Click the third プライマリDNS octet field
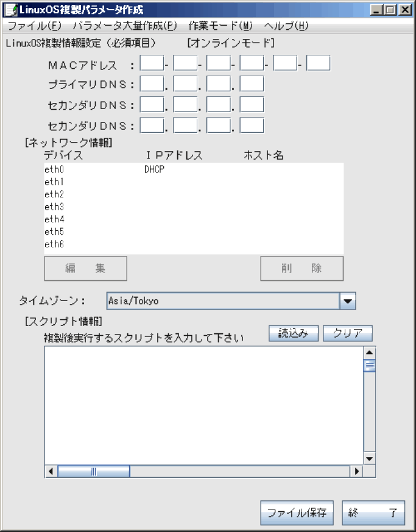 [218, 84]
